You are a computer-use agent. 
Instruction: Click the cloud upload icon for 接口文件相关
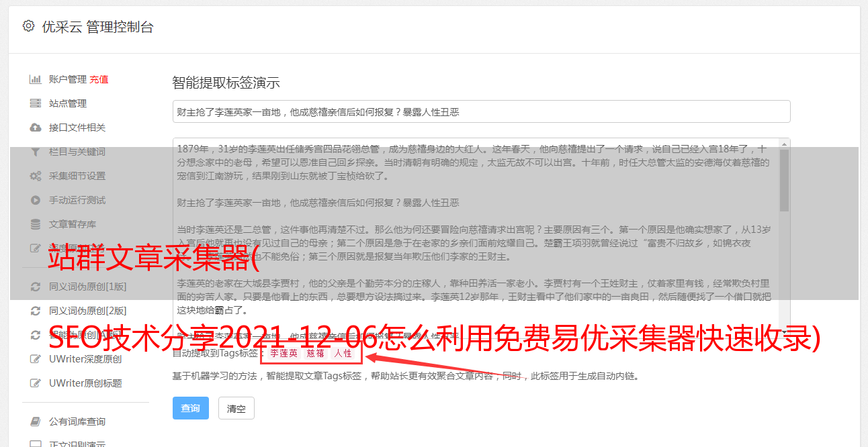coord(36,128)
